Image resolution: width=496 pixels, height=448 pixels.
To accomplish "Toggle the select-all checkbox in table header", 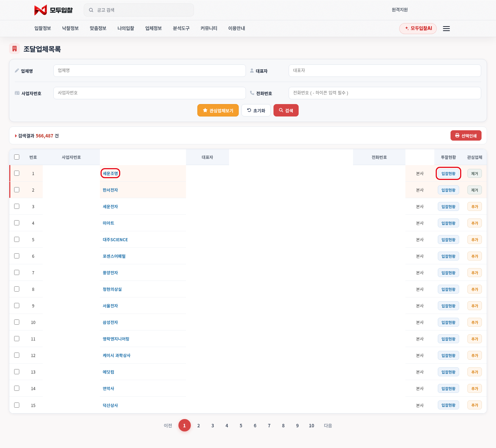I will (17, 157).
